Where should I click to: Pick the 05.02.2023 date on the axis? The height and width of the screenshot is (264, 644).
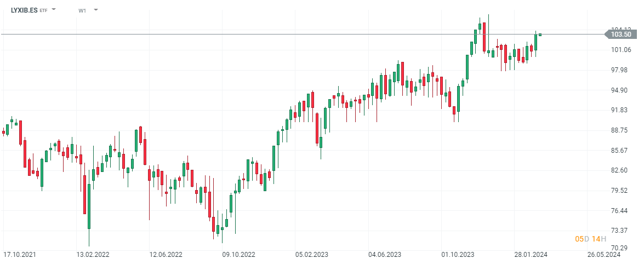(312, 254)
